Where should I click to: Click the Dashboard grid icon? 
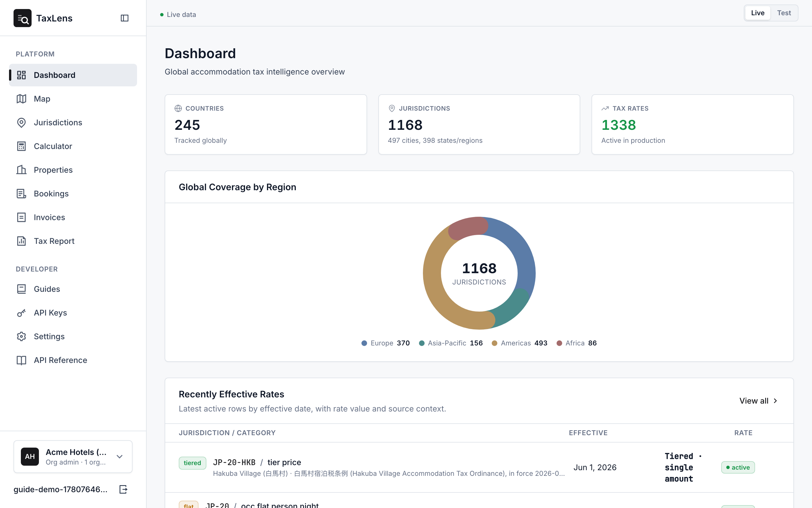[x=21, y=75]
